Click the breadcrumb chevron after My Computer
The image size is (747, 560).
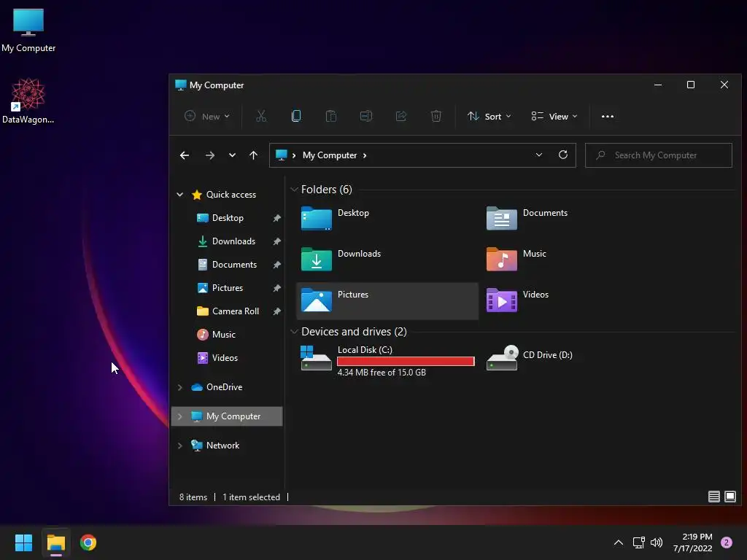(365, 155)
